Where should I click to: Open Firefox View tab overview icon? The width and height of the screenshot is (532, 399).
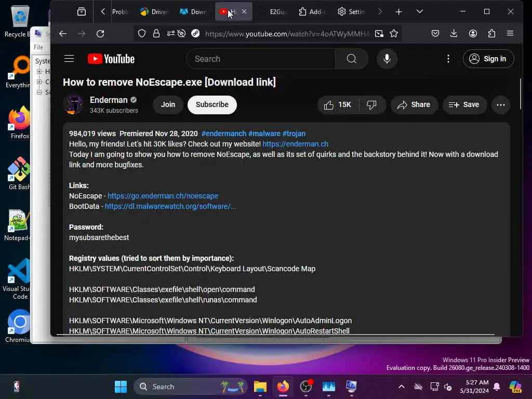(x=82, y=12)
